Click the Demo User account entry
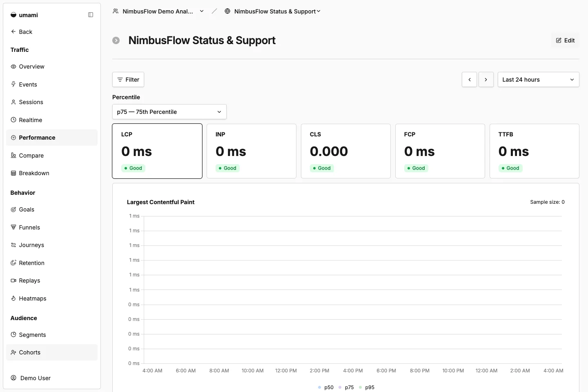The width and height of the screenshot is (588, 392). [x=52, y=378]
